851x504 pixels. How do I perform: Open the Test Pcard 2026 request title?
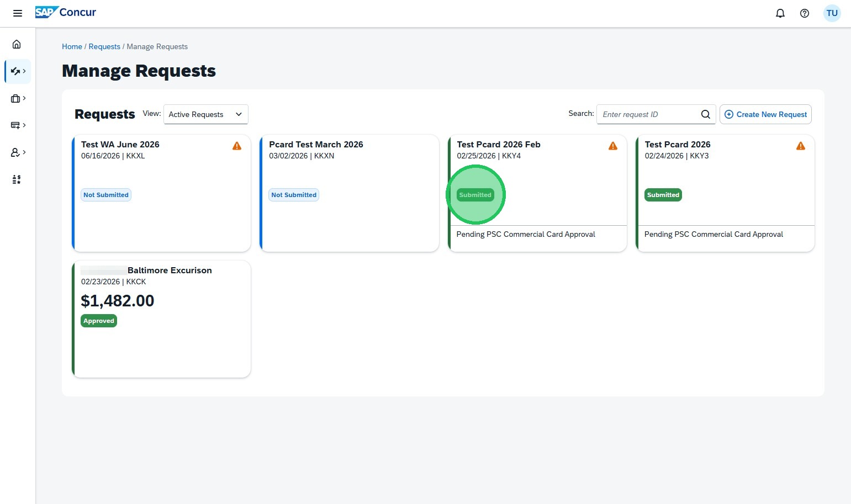(678, 145)
